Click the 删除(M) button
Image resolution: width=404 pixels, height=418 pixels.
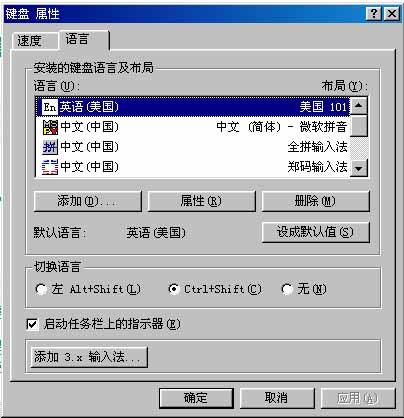click(x=315, y=201)
